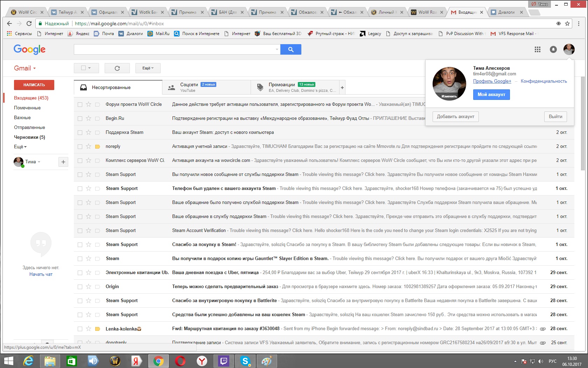Viewport: 588px width, 368px height.
Task: Click the refresh inbox button
Action: coord(117,68)
